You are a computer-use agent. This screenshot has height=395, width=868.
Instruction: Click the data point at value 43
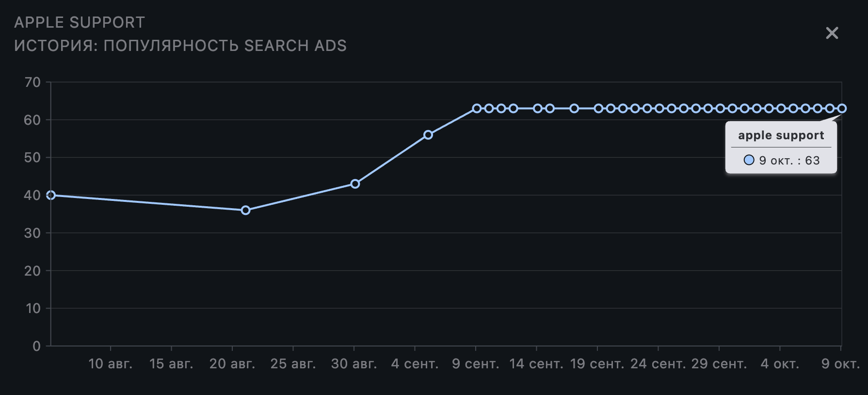(355, 184)
